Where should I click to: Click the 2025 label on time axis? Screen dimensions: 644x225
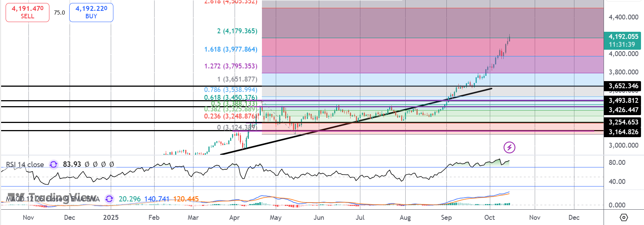111,218
